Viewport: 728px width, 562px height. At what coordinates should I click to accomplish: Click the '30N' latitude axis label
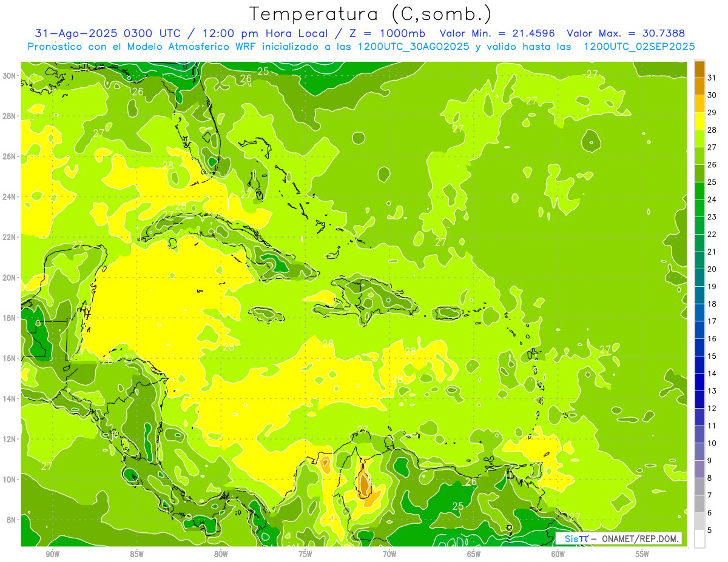tap(9, 76)
